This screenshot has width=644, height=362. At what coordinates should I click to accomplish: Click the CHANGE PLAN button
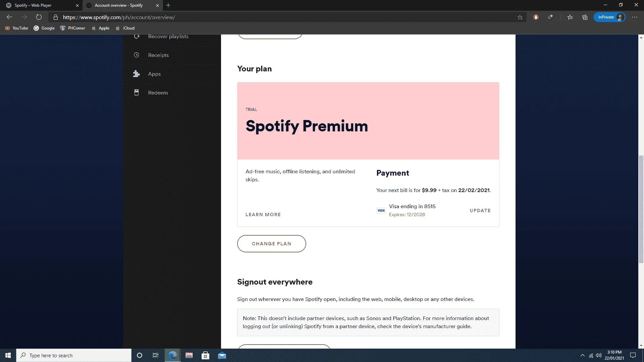click(271, 244)
